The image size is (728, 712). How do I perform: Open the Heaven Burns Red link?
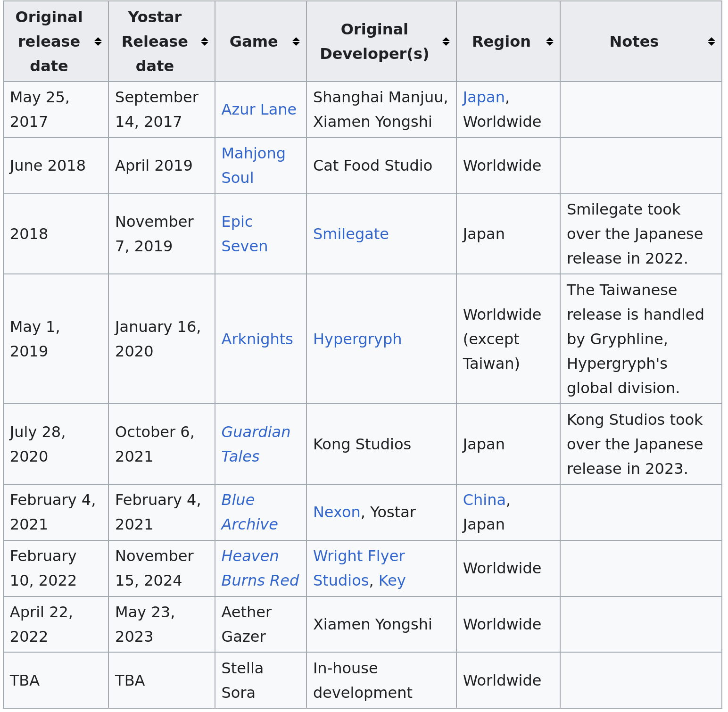[x=260, y=568]
